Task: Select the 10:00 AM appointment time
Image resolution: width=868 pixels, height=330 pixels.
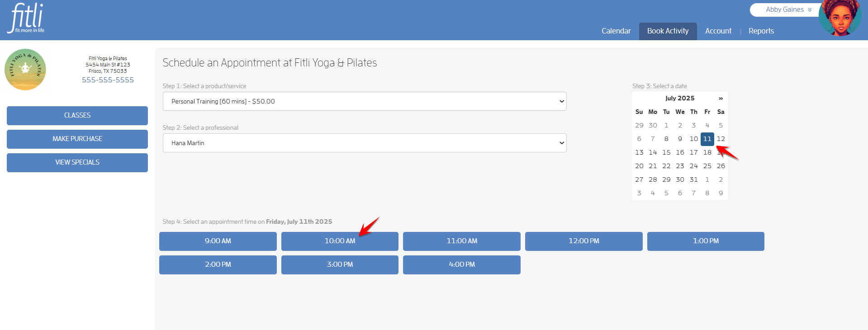Action: coord(340,241)
